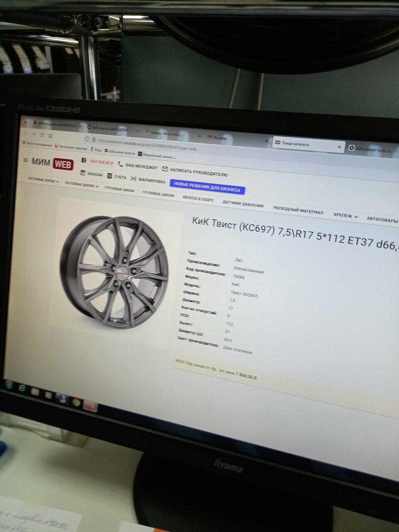Click the СЧЕТА invoices icon
Screen dimensions: 399x532
pyautogui.click(x=109, y=176)
